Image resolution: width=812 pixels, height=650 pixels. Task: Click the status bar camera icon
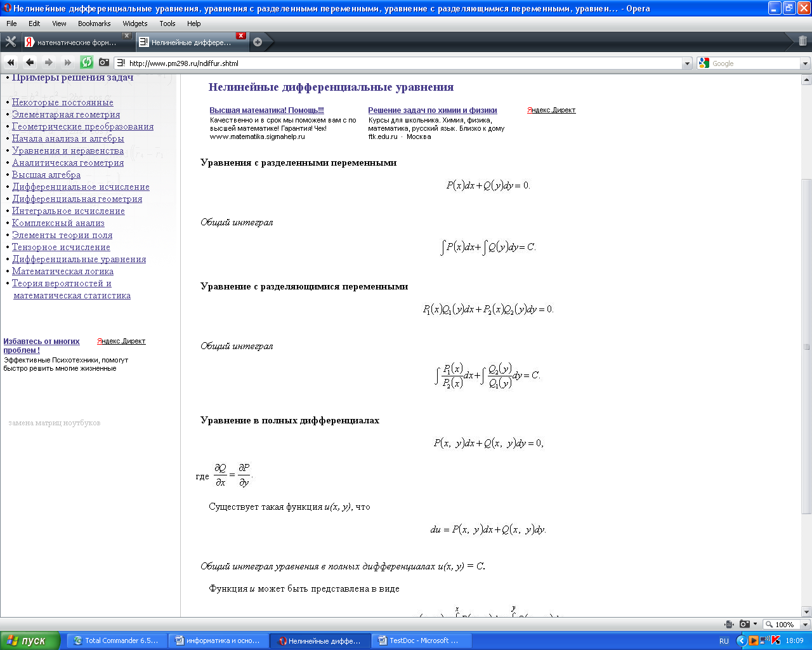[x=745, y=625]
